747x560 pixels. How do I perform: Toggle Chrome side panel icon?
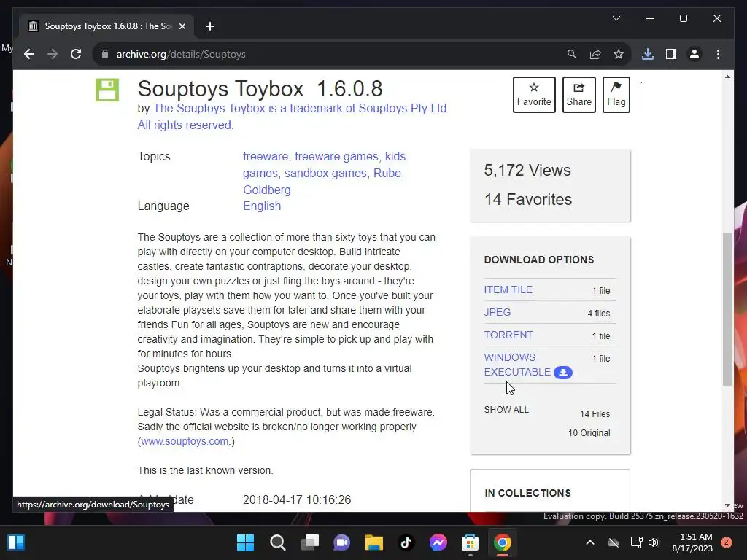(671, 54)
